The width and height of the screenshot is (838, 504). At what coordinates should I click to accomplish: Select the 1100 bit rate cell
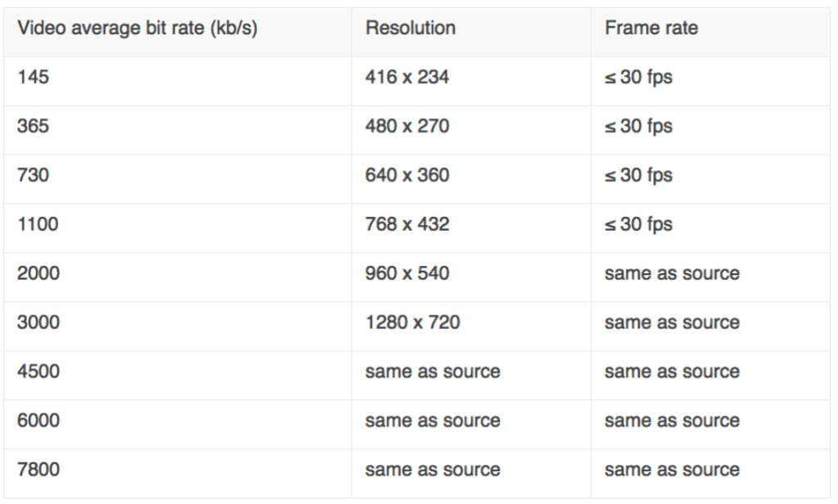point(178,228)
